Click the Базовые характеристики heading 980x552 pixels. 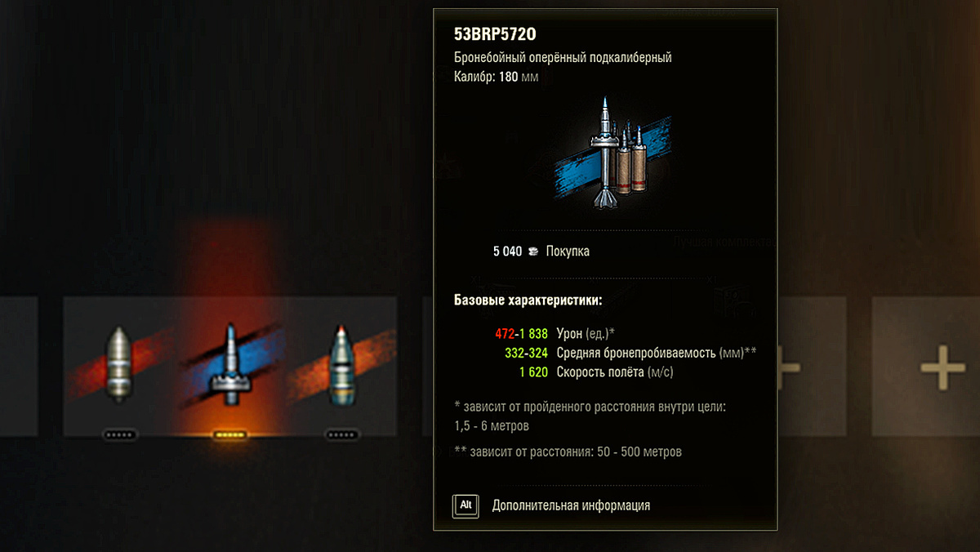528,300
